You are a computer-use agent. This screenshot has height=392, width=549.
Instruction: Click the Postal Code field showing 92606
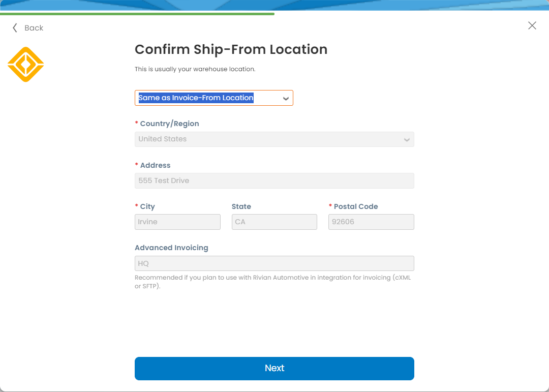(x=371, y=222)
